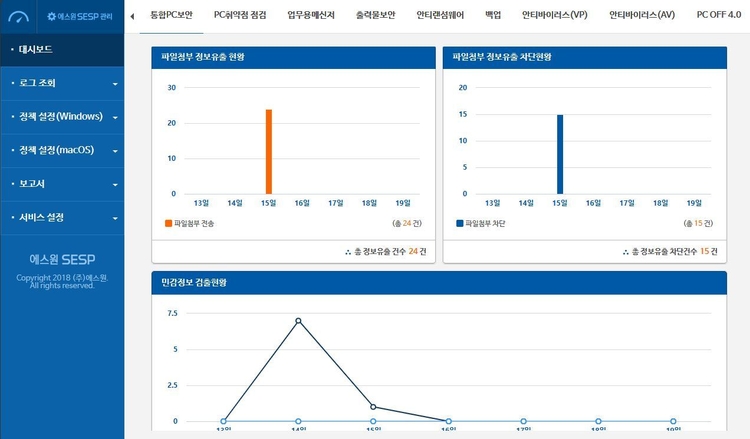Screen dimensions: 750x439
Task: Expand 정책 설정(Windows) dropdown arrow
Action: pyautogui.click(x=115, y=118)
